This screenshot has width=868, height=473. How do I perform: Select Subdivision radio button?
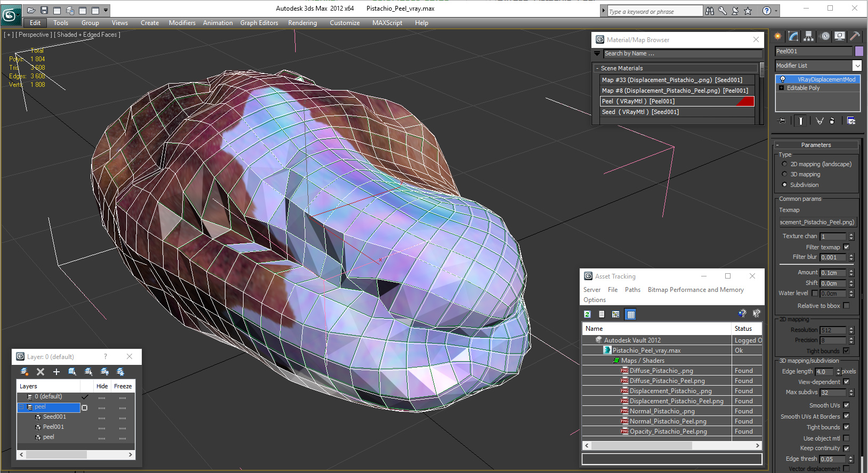pyautogui.click(x=784, y=185)
